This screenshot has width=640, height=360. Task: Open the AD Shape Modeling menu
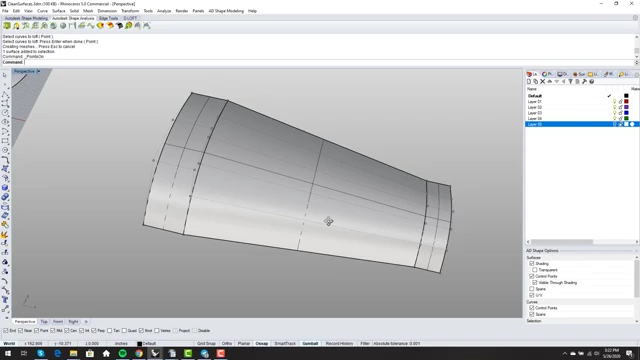[226, 11]
